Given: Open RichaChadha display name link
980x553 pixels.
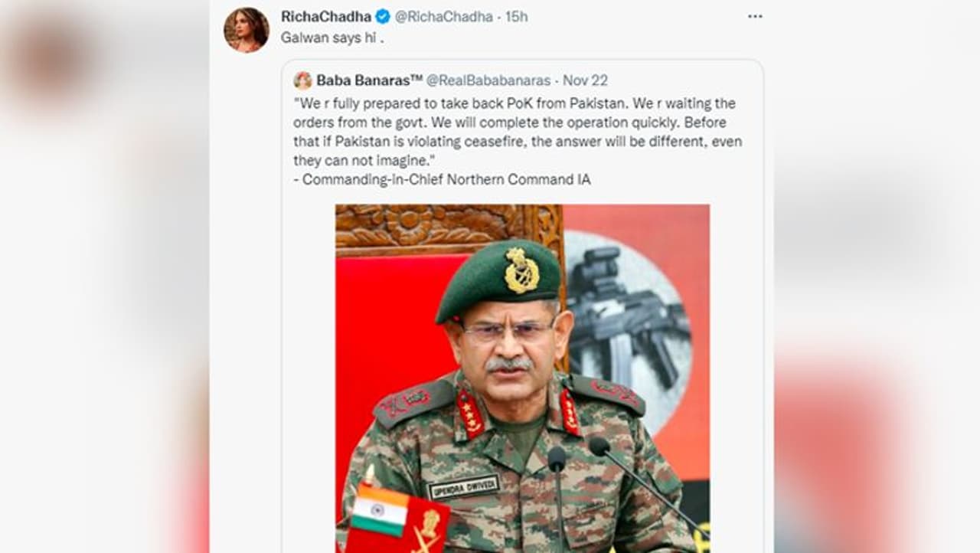Looking at the screenshot, I should [x=325, y=17].
